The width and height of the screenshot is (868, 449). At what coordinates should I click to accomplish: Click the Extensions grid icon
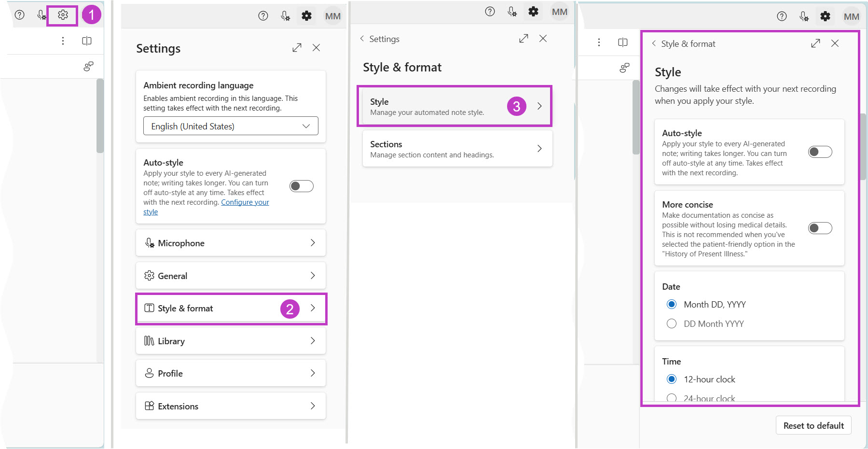coord(149,406)
